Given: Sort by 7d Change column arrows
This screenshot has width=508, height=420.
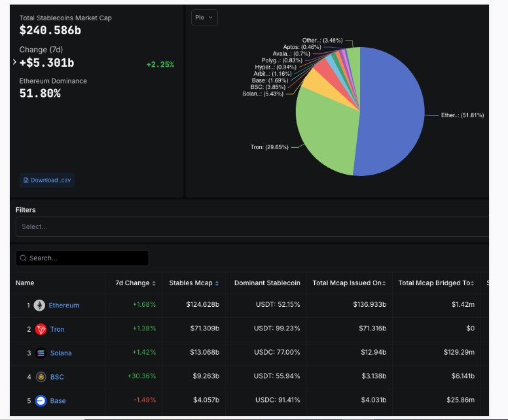Looking at the screenshot, I should tap(154, 283).
